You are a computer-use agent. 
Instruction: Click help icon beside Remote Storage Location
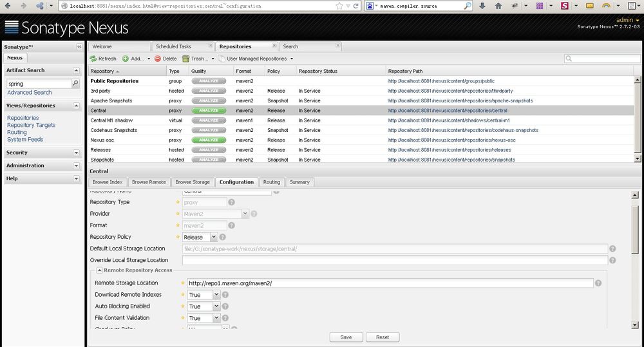598,283
